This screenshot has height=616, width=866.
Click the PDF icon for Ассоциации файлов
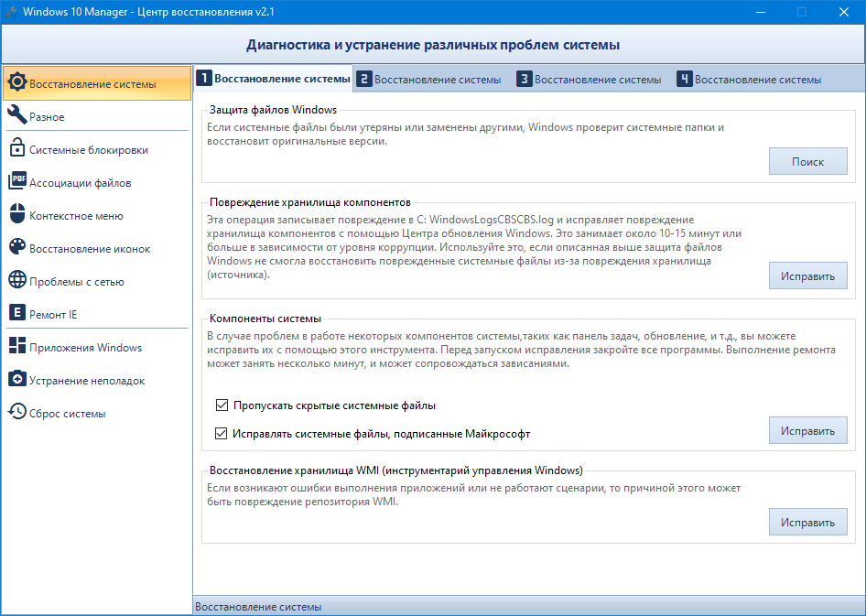pyautogui.click(x=17, y=180)
